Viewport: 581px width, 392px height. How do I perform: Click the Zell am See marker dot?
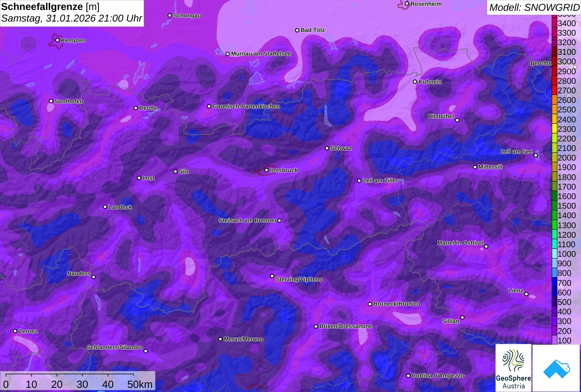[x=536, y=156]
